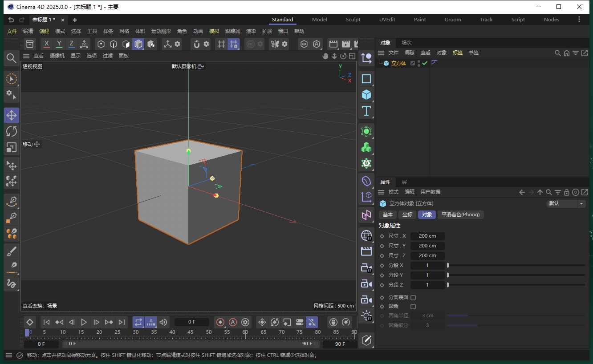593x364 pixels.
Task: Enable the 圆角 checkbox
Action: coord(413,307)
